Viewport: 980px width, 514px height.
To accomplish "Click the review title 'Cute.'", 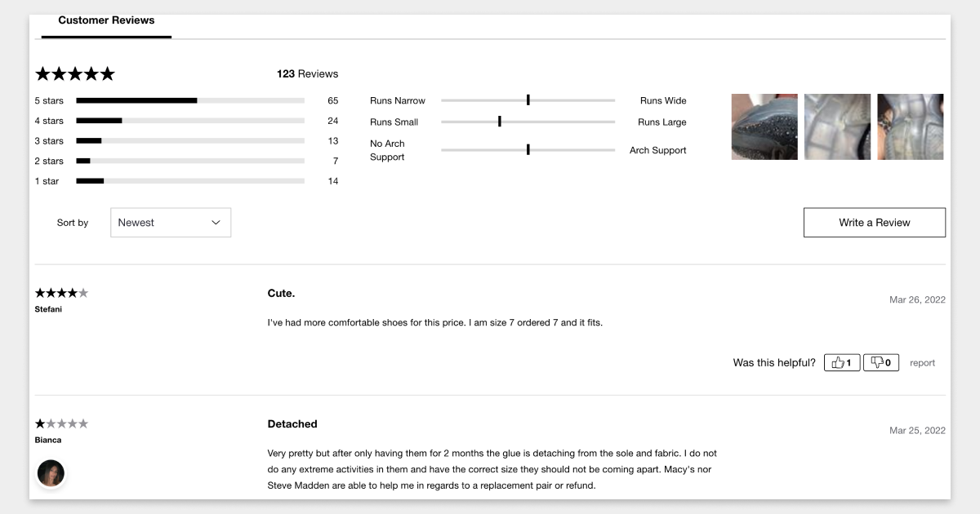I will (x=281, y=293).
